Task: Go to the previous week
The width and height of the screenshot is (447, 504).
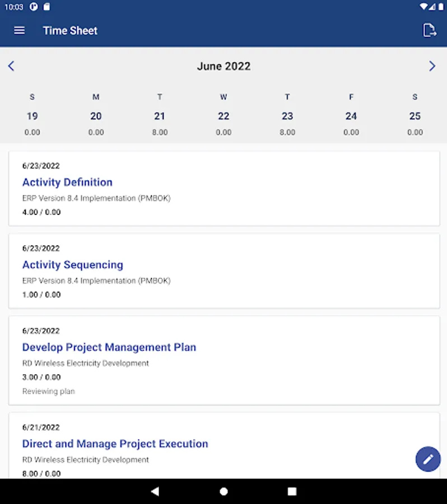Action: pos(11,66)
